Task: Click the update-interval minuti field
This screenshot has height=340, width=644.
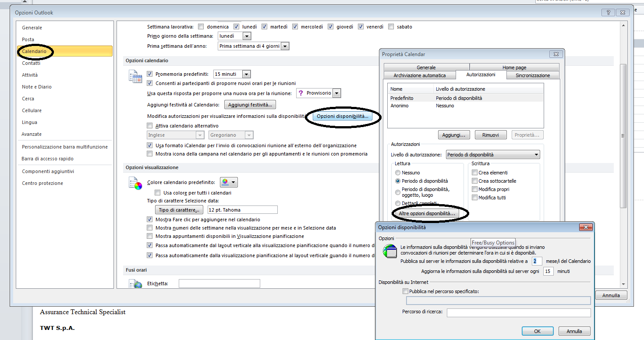Action: point(548,271)
